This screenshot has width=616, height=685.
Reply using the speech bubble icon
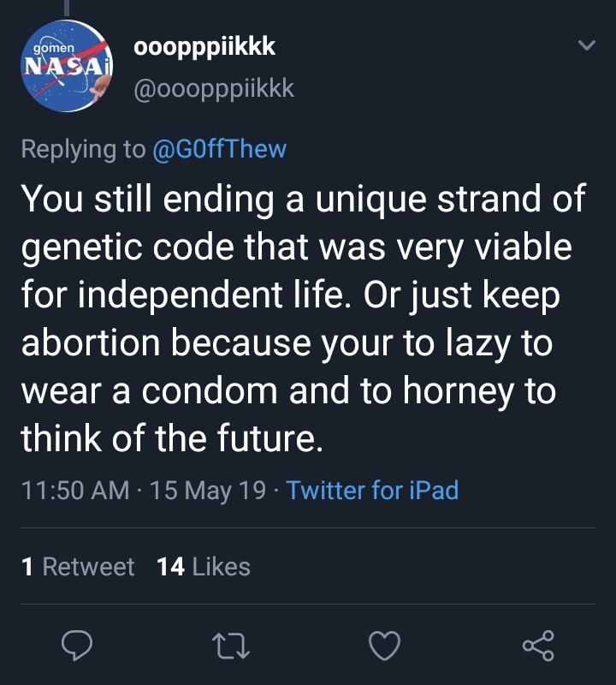[77, 646]
